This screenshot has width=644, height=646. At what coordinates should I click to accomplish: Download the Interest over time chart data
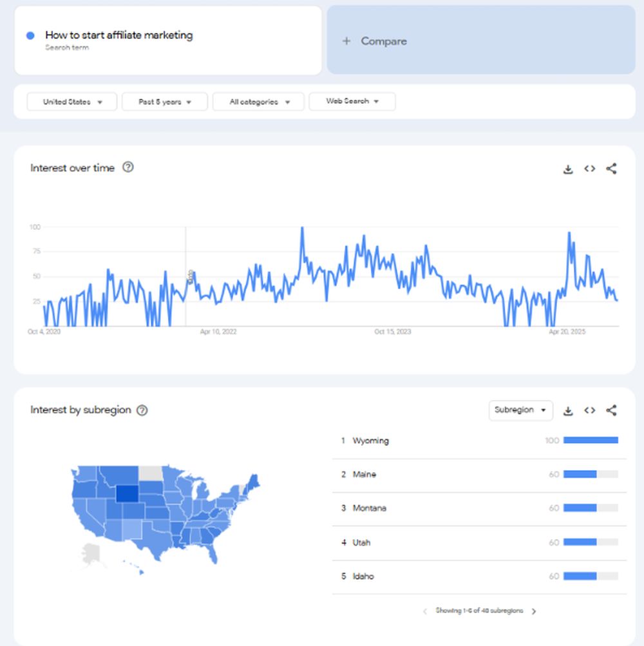pyautogui.click(x=567, y=169)
